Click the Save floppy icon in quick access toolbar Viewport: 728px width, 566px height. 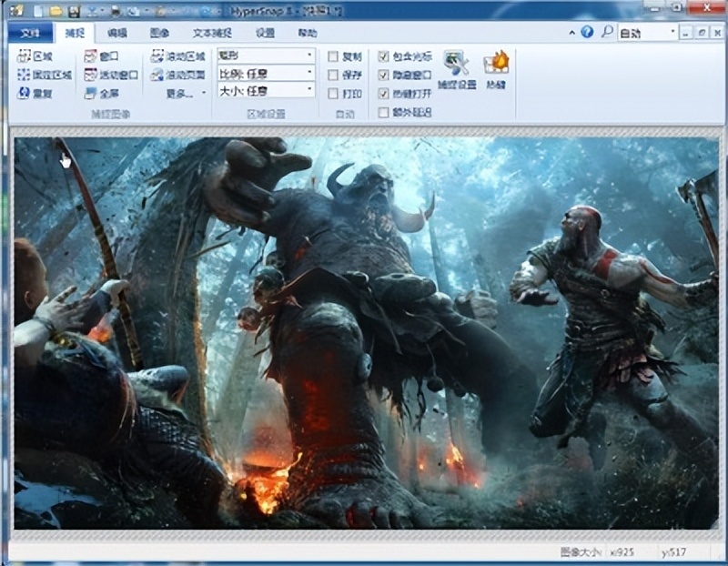[x=75, y=10]
